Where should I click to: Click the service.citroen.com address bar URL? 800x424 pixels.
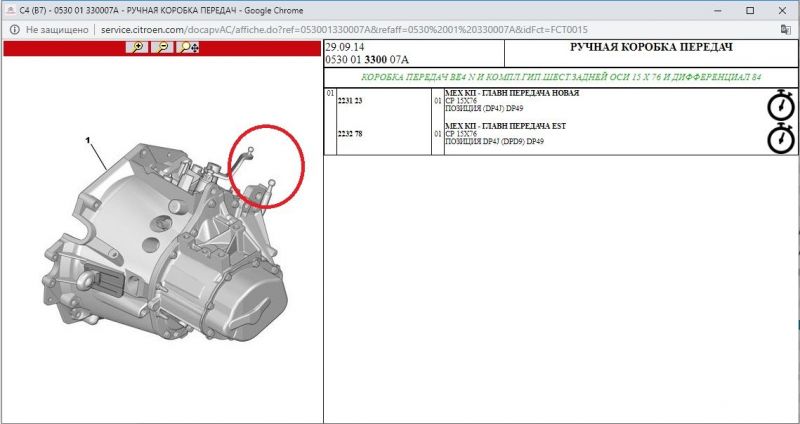coord(300,30)
